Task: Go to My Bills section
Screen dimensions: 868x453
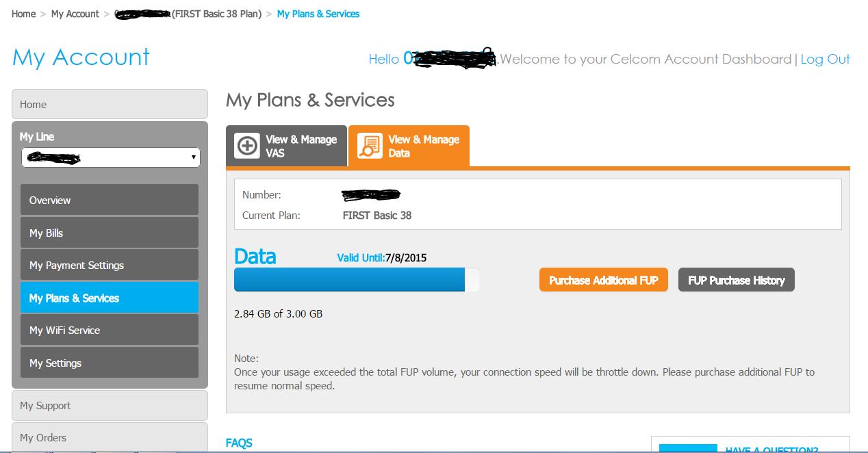Action: pyautogui.click(x=110, y=233)
